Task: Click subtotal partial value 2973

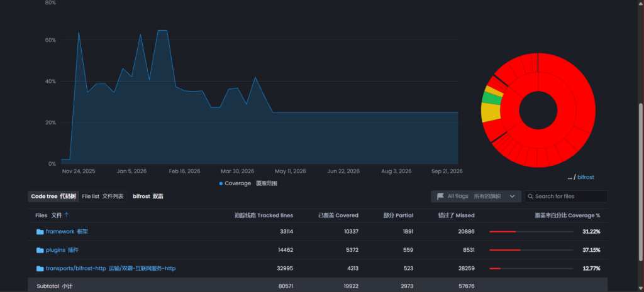Action: pyautogui.click(x=408, y=286)
